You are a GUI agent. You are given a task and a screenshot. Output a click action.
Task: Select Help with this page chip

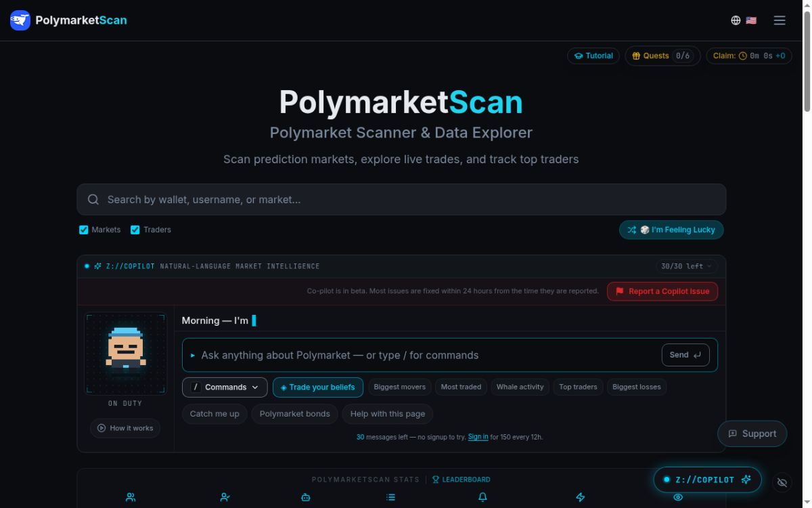(x=388, y=414)
